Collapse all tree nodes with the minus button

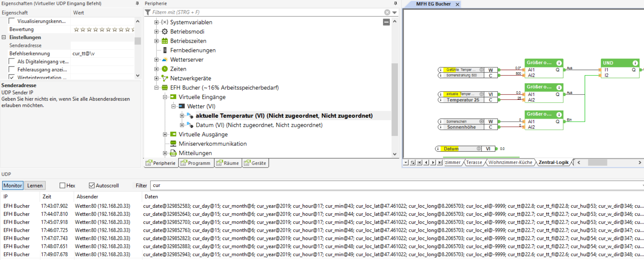pyautogui.click(x=386, y=22)
